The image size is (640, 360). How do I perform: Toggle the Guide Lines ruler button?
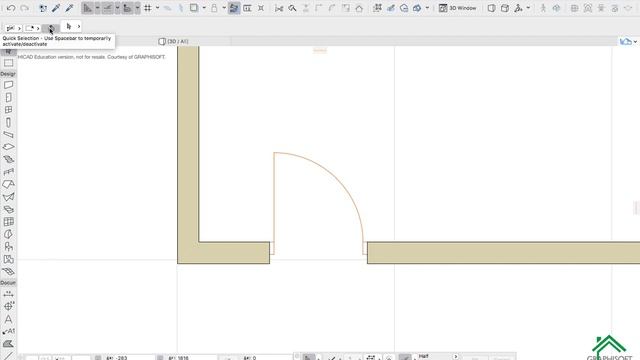tap(87, 8)
